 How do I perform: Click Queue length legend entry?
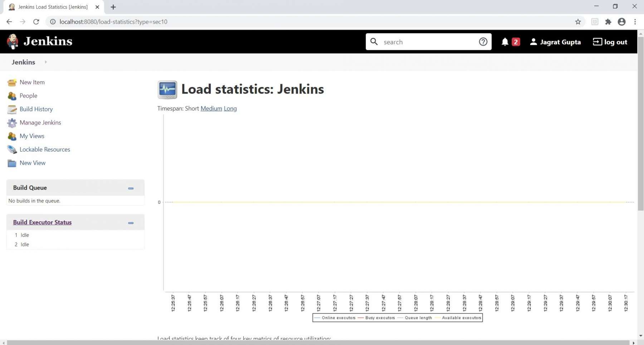click(415, 318)
